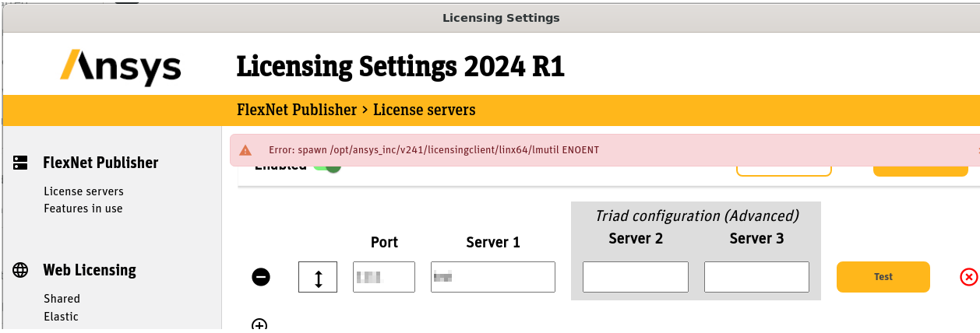The width and height of the screenshot is (980, 333).
Task: Open License servers in sidebar
Action: click(x=83, y=191)
